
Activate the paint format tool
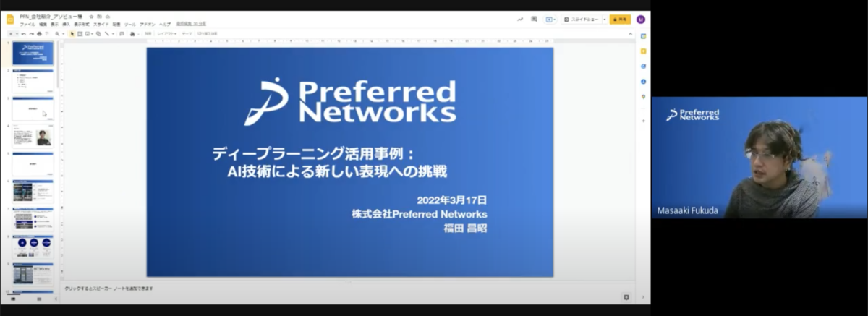[47, 33]
